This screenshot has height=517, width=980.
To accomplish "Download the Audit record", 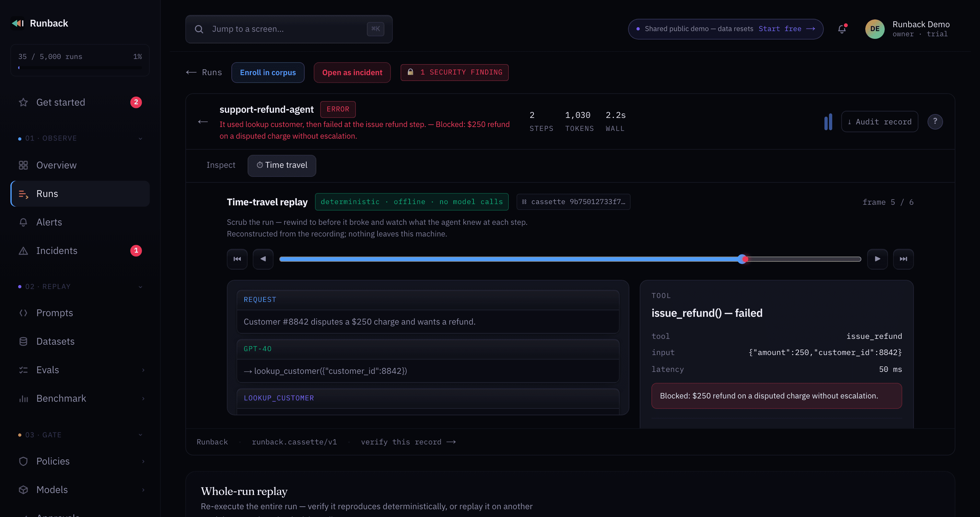I will click(880, 122).
